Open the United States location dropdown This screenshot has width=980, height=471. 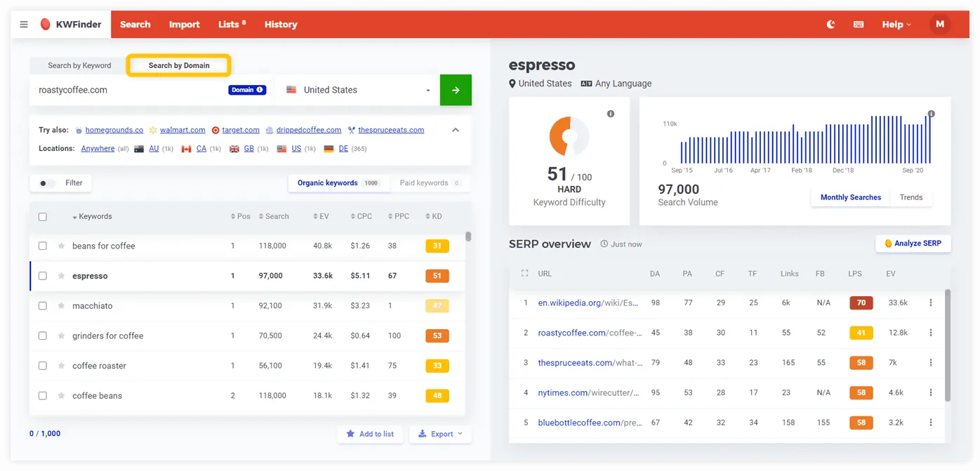(x=358, y=90)
